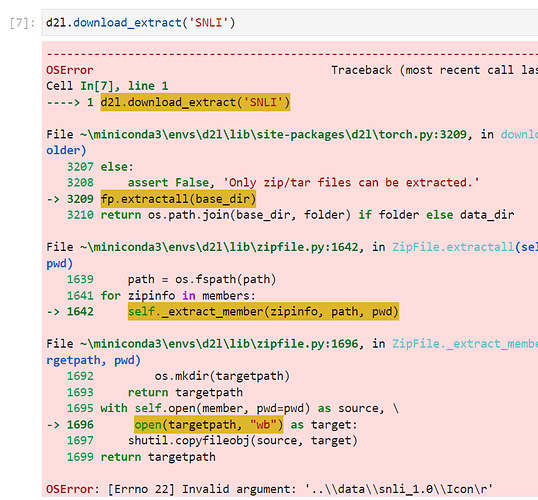Viewport: 538px width, 500px height.
Task: Click the ZipFile._extract_member function name
Action: (465, 344)
